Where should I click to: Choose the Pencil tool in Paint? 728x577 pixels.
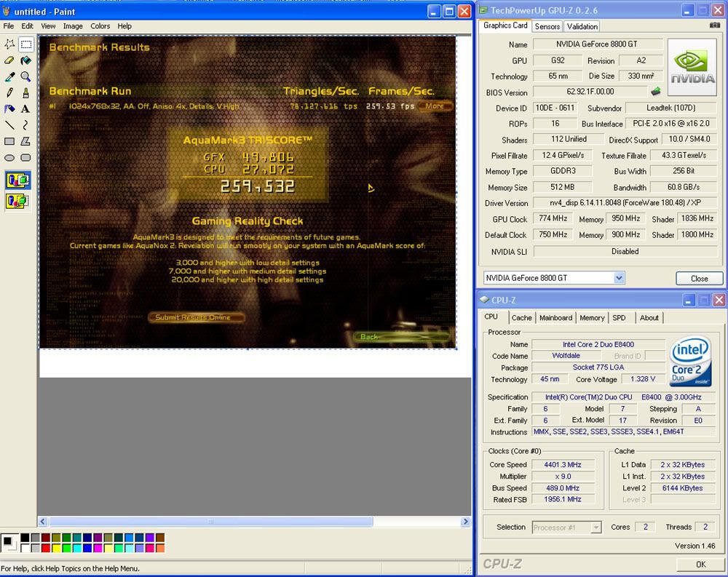9,93
